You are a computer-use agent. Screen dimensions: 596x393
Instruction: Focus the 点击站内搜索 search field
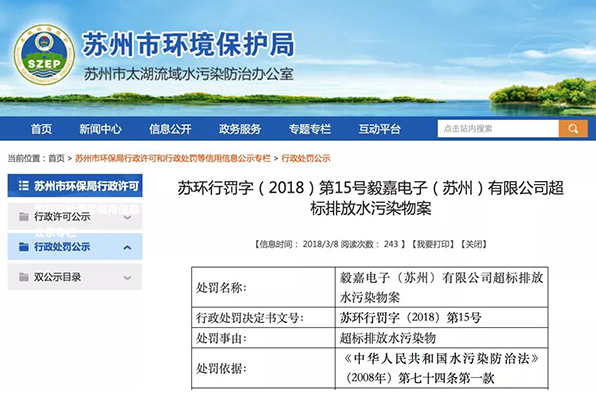(498, 128)
